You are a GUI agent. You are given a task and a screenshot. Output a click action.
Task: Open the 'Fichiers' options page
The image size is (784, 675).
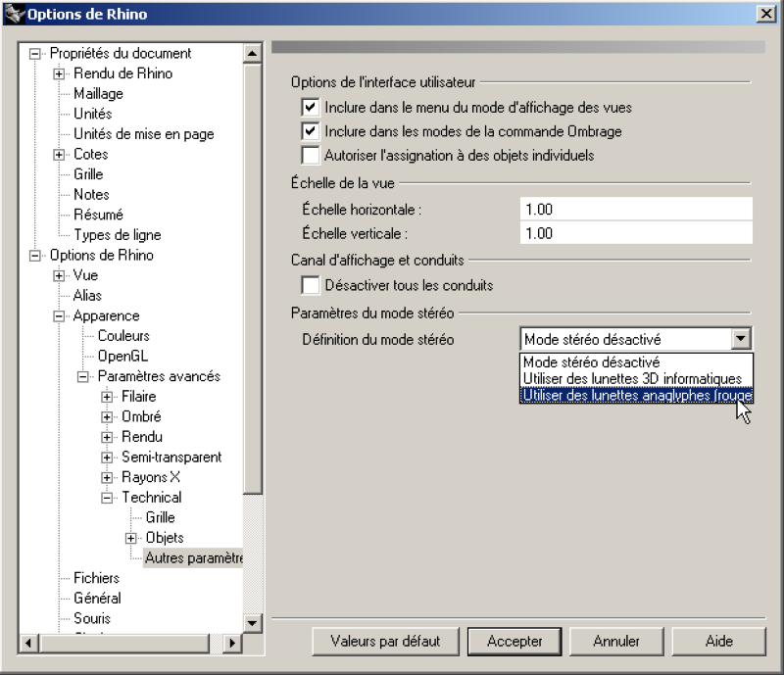tap(96, 578)
